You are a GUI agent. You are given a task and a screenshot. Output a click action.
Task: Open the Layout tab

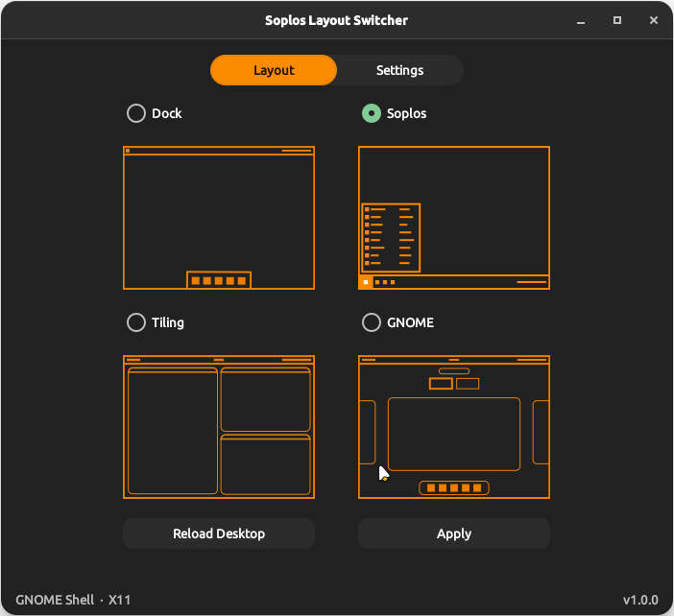click(x=274, y=70)
